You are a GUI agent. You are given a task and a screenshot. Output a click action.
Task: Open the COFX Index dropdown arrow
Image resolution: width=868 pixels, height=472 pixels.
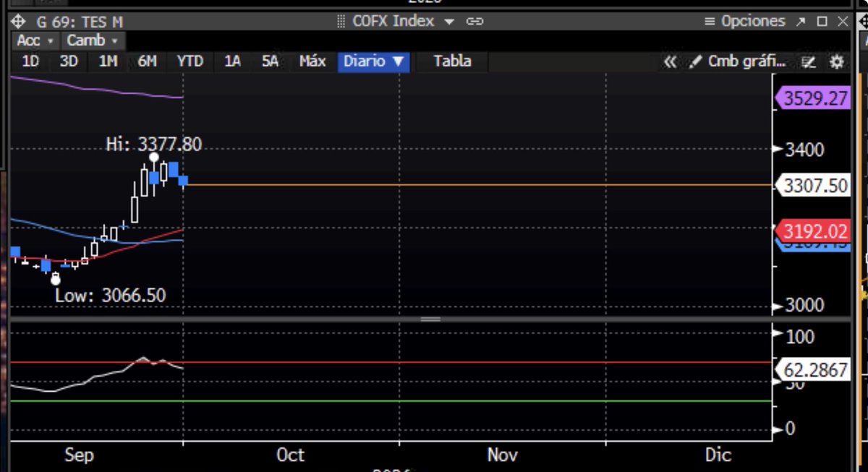pos(449,22)
